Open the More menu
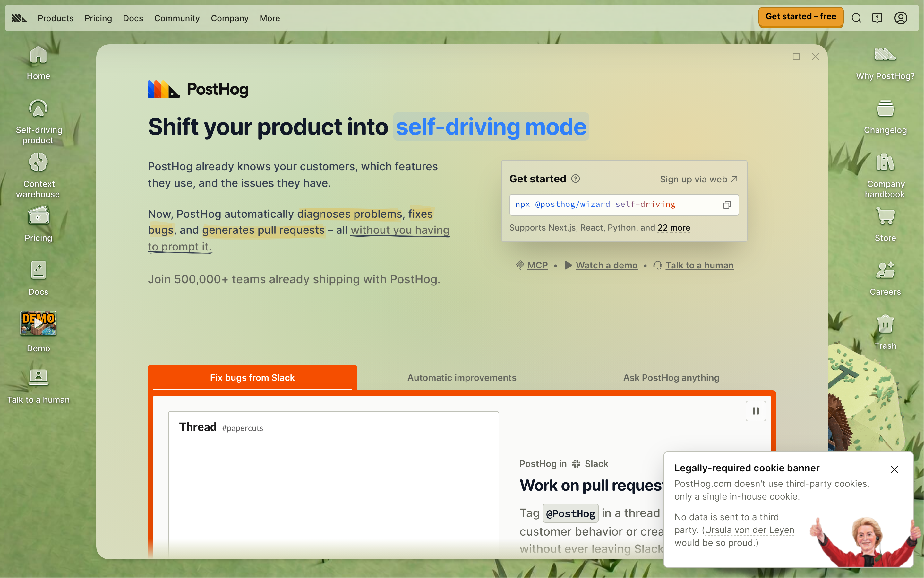924x578 pixels. (x=269, y=18)
